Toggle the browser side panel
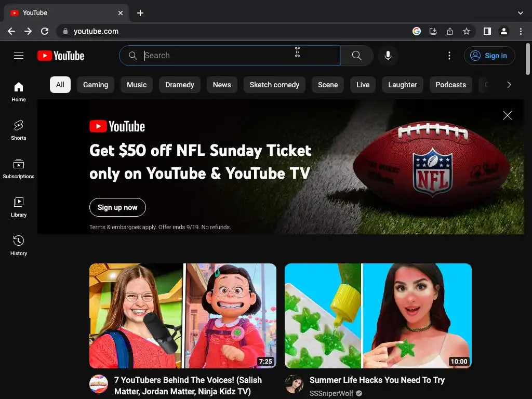532x399 pixels. (x=487, y=31)
